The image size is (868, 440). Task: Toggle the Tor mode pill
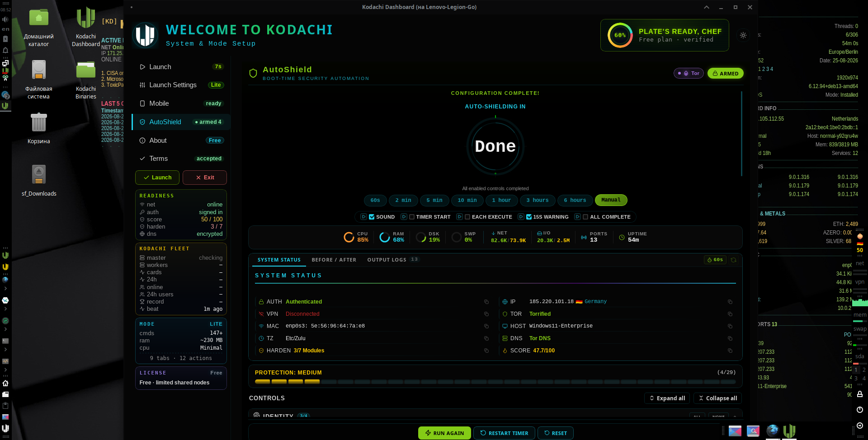click(x=689, y=73)
